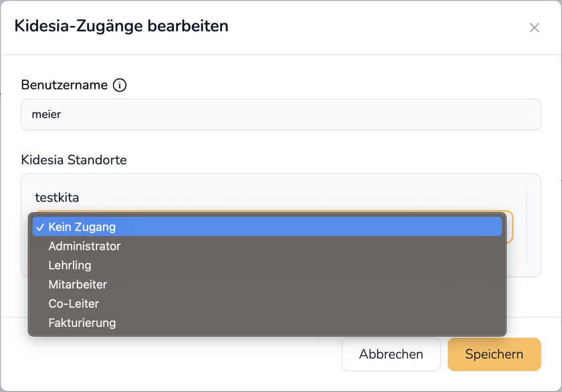562x392 pixels.
Task: Click the Benutzername label text
Action: [x=64, y=85]
